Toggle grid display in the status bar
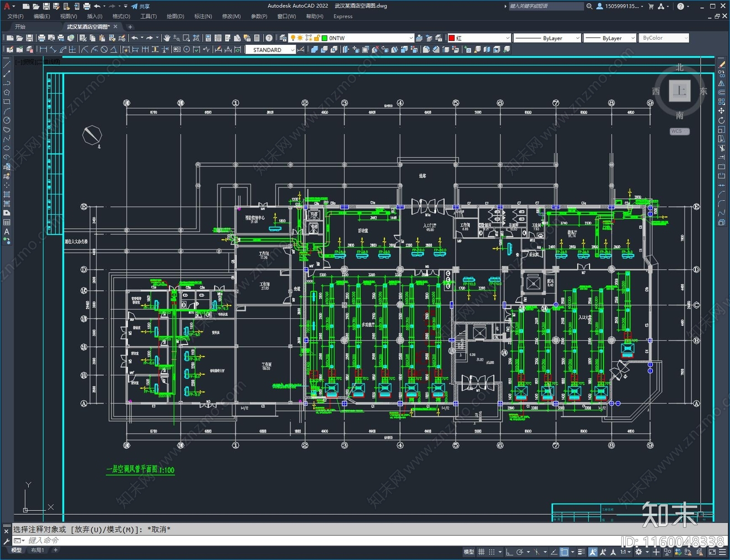The width and height of the screenshot is (730, 560). point(481,552)
